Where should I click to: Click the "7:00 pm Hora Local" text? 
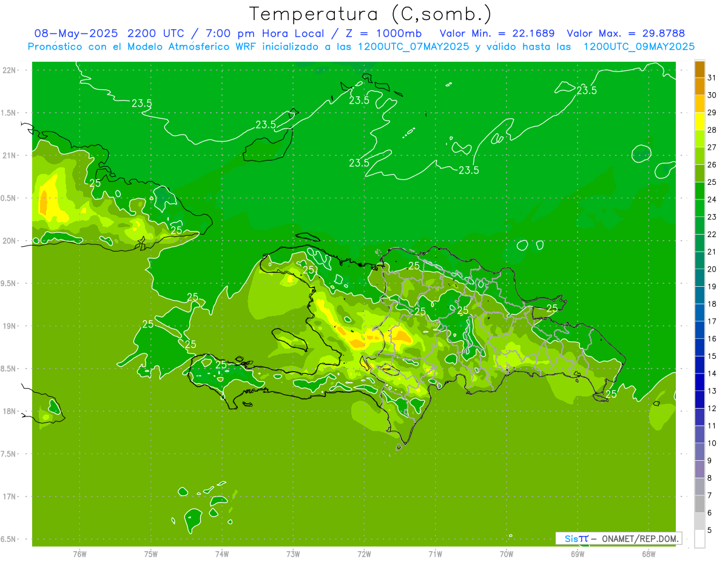265,33
